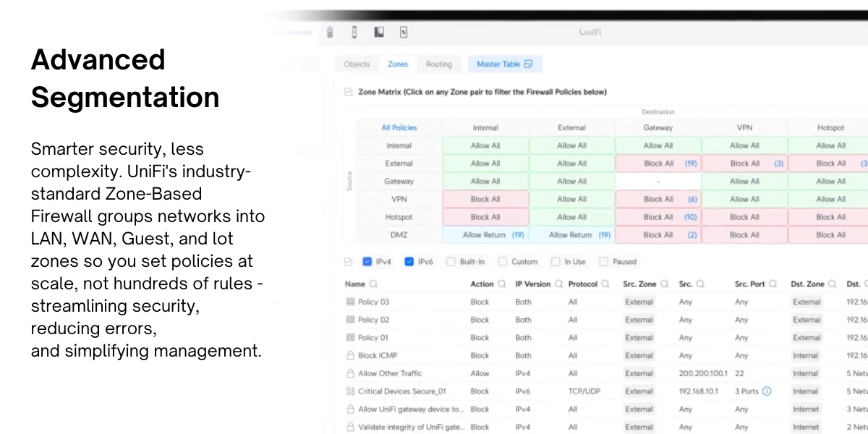
Task: Open the Block ICMP policy name
Action: click(x=378, y=356)
